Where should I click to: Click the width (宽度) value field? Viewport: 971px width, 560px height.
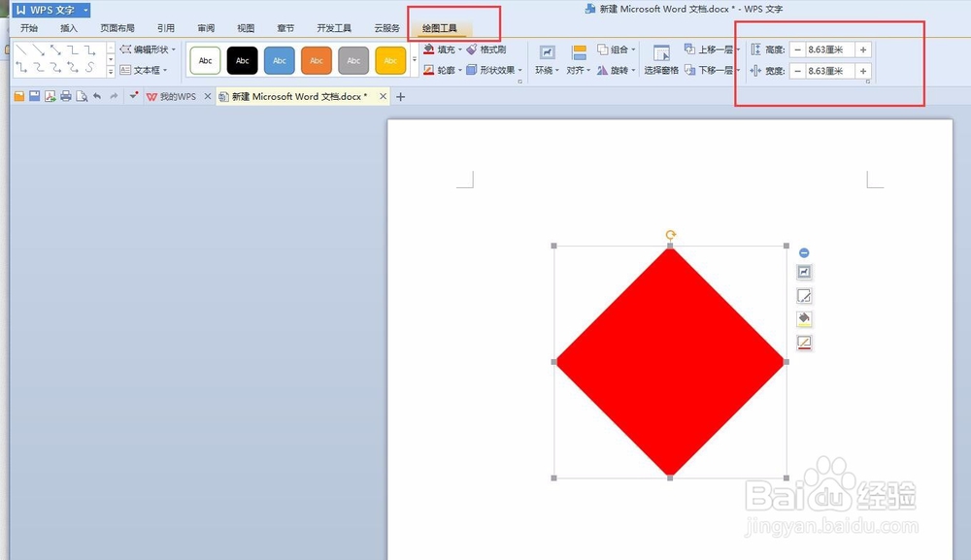pos(830,71)
